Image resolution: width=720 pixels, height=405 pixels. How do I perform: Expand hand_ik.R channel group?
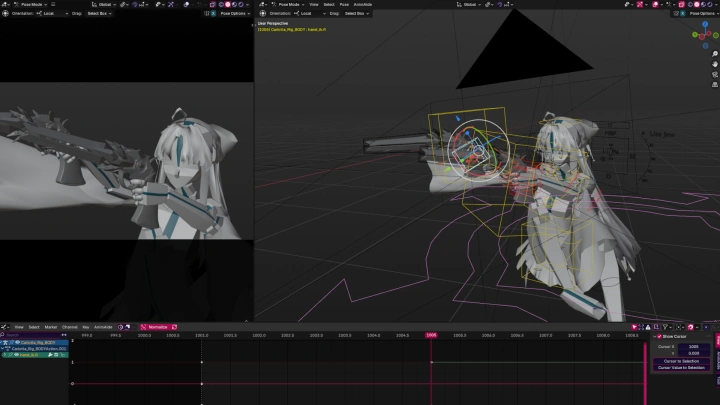5,354
